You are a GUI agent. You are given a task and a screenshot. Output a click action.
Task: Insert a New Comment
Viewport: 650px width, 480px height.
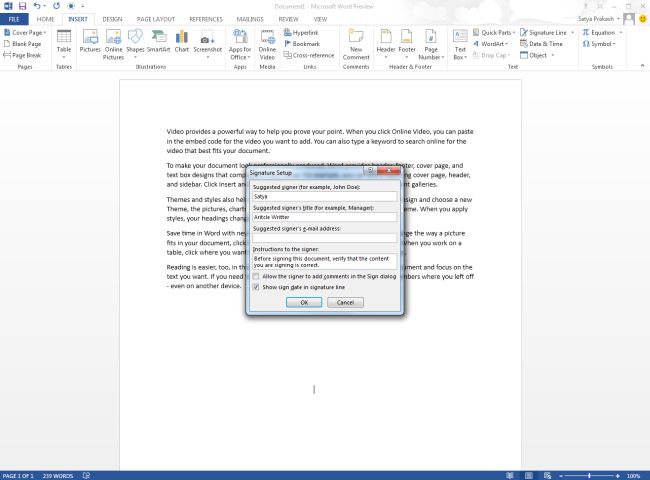point(356,44)
